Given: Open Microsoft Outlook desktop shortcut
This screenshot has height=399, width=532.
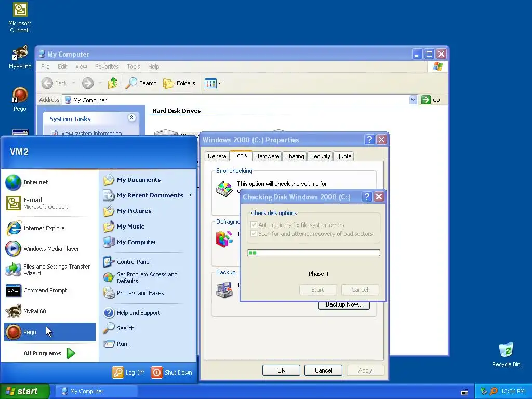Looking at the screenshot, I should point(20,18).
